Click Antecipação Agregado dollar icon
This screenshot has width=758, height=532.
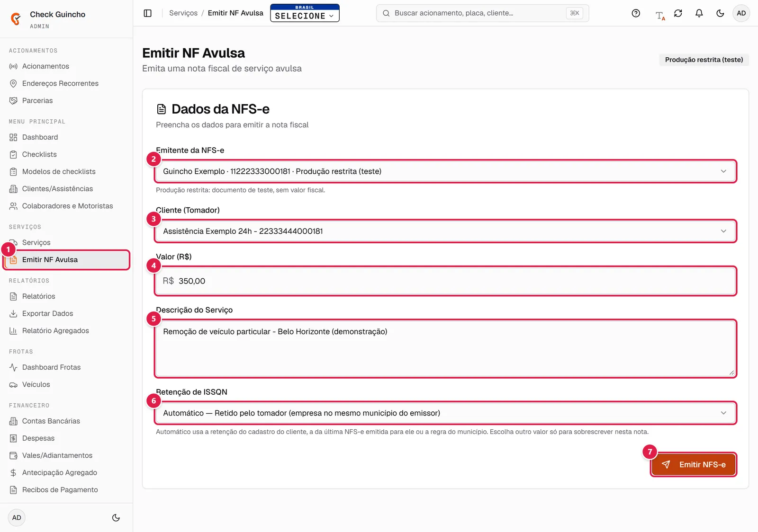click(13, 473)
